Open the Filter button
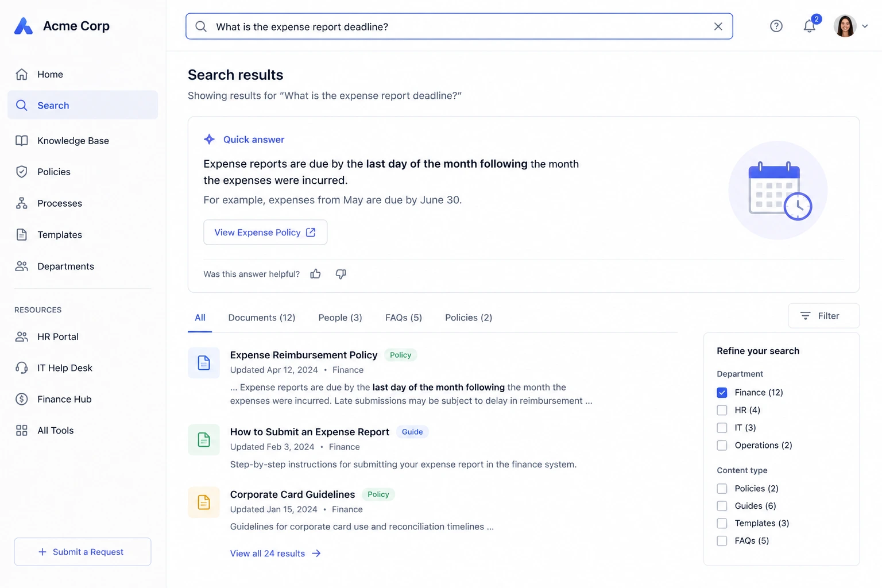The height and width of the screenshot is (588, 882). pyautogui.click(x=824, y=316)
